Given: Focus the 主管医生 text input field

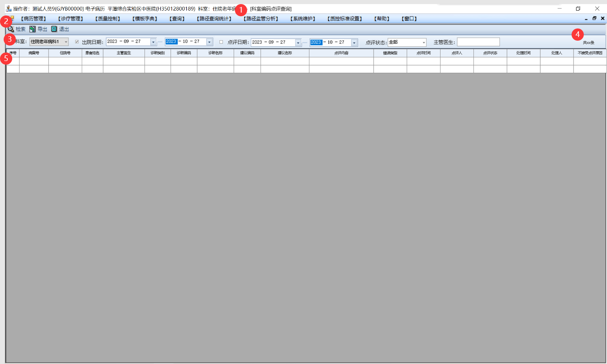Looking at the screenshot, I should [478, 42].
